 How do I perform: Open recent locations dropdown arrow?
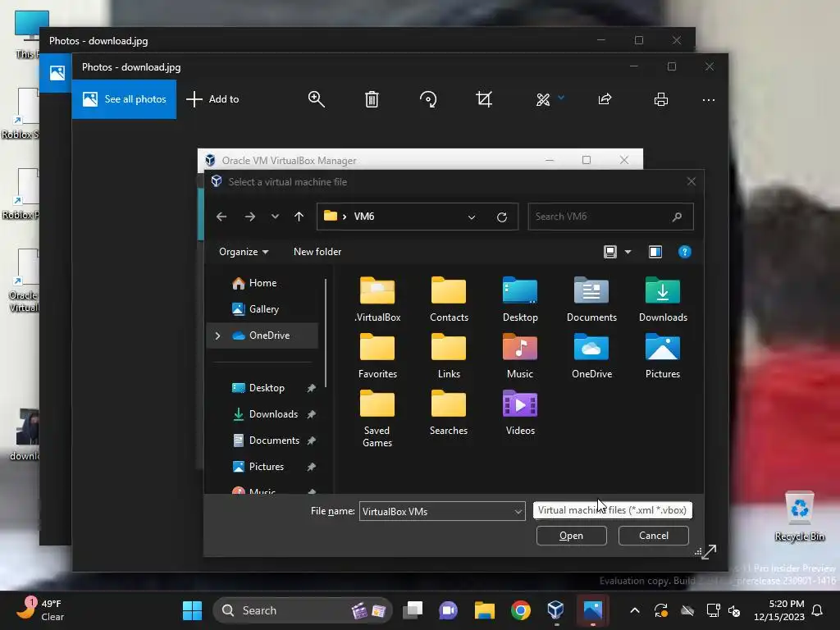point(275,217)
